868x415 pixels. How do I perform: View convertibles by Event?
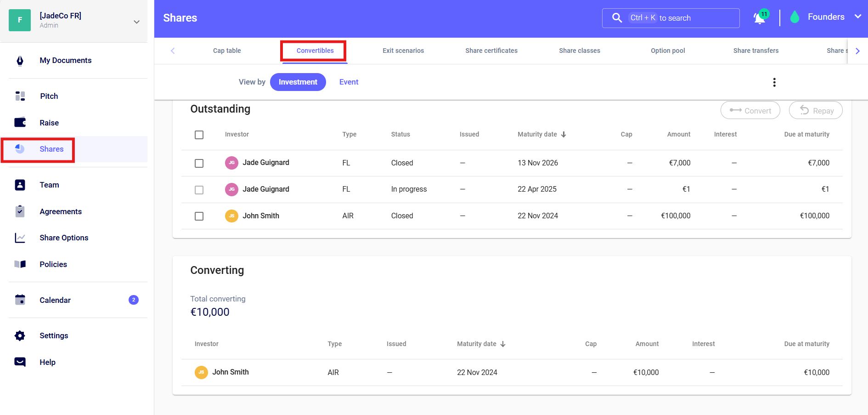349,82
